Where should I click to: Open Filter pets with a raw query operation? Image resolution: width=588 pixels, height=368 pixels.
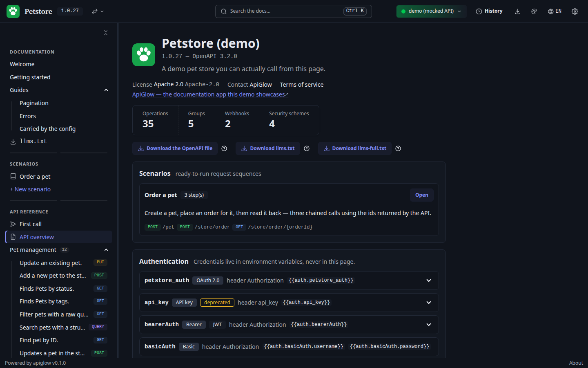(x=63, y=314)
